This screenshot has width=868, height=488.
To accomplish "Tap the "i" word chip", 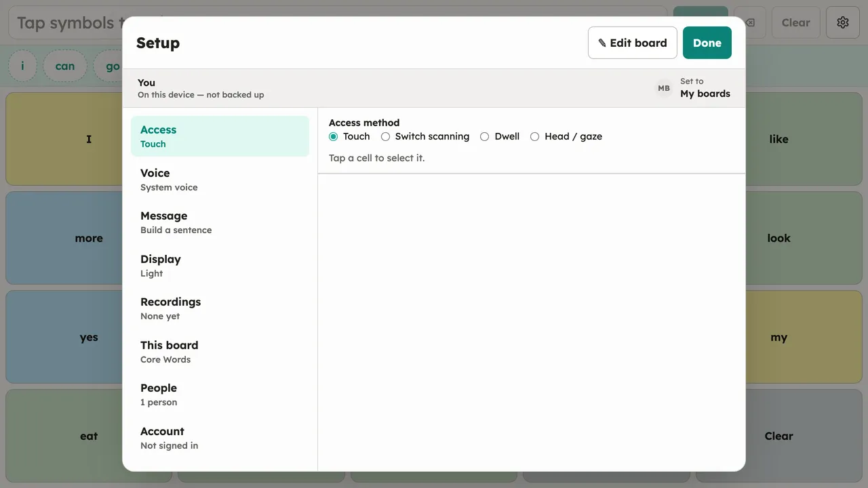I will (x=23, y=66).
